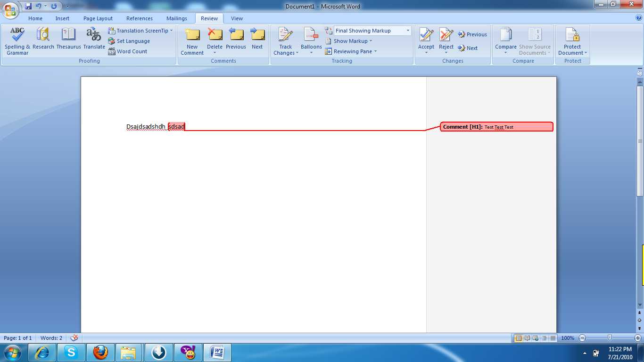Go to Next comment in Comments group
Viewport: 644px width, 362px height.
pyautogui.click(x=257, y=39)
